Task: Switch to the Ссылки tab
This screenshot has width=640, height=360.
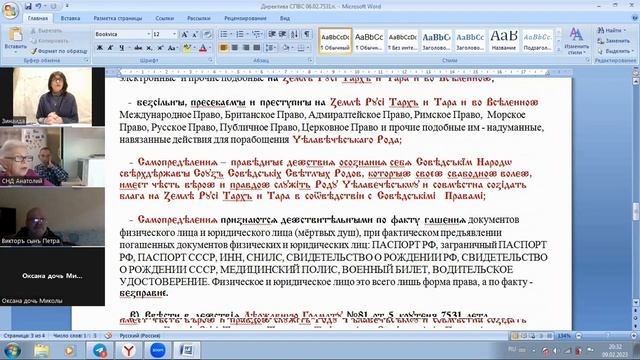Action: click(164, 18)
